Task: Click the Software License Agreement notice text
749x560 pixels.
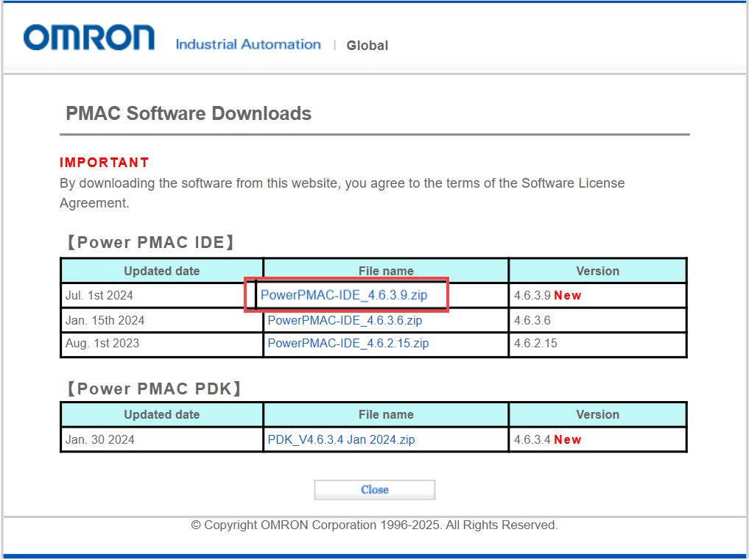Action: [342, 194]
